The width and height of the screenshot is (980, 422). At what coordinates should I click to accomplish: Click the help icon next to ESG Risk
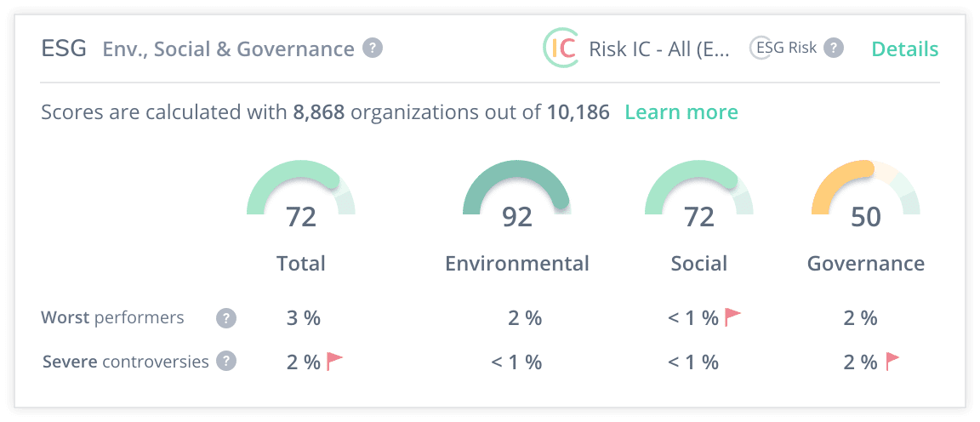pyautogui.click(x=834, y=48)
